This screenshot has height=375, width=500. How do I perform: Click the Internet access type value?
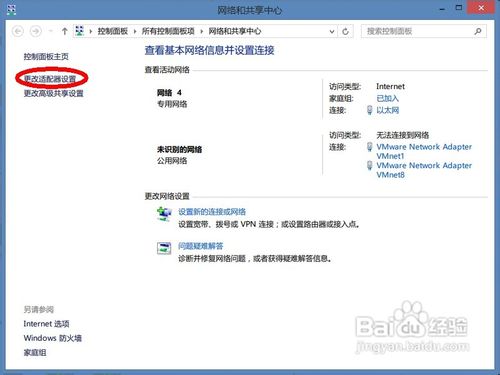(x=390, y=86)
